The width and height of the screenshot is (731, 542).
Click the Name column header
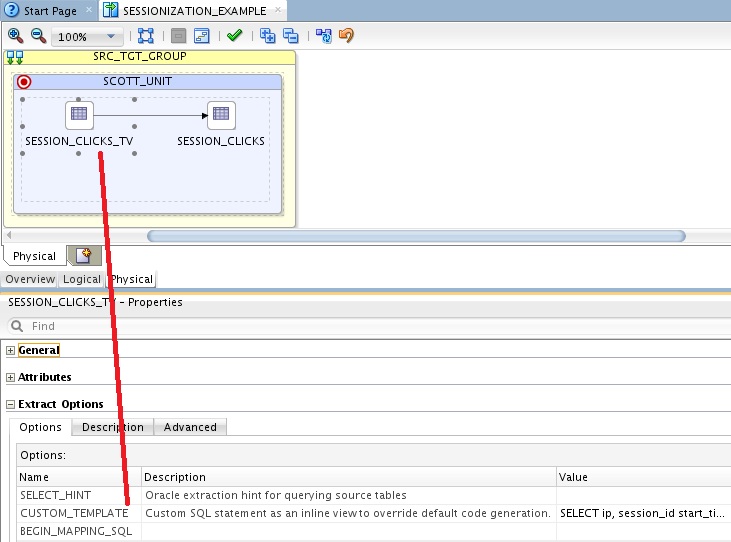coord(79,477)
